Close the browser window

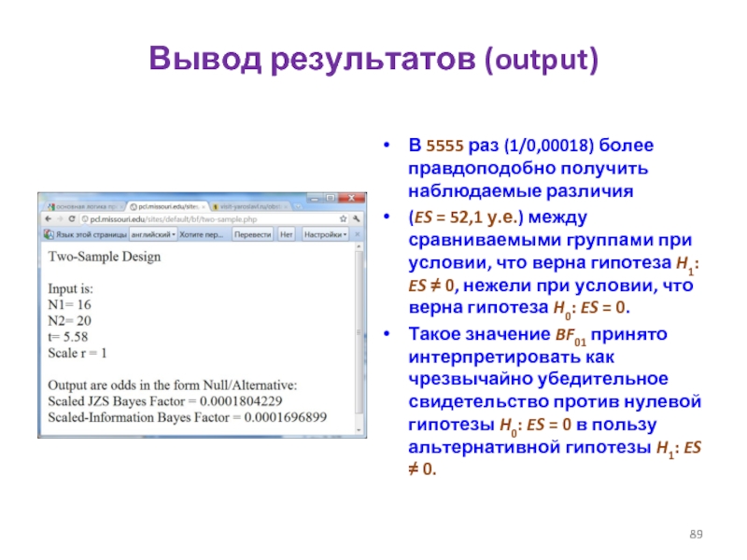(352, 198)
